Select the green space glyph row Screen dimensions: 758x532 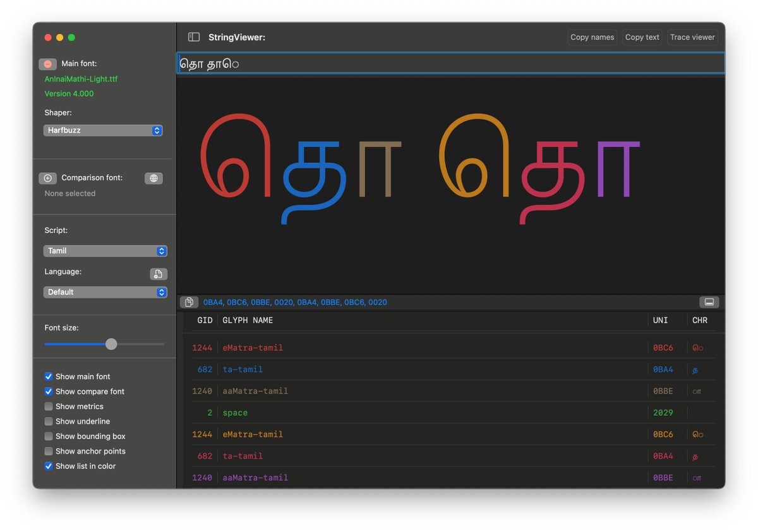[454, 413]
